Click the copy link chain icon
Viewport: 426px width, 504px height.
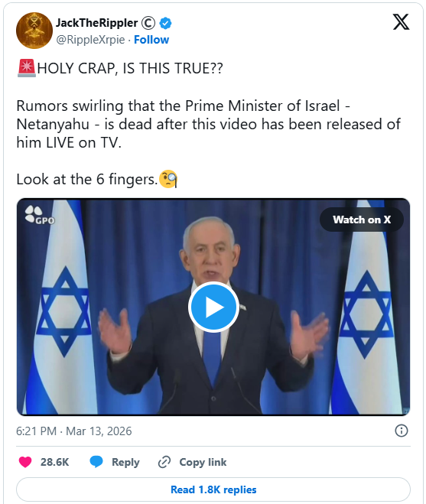tap(164, 462)
